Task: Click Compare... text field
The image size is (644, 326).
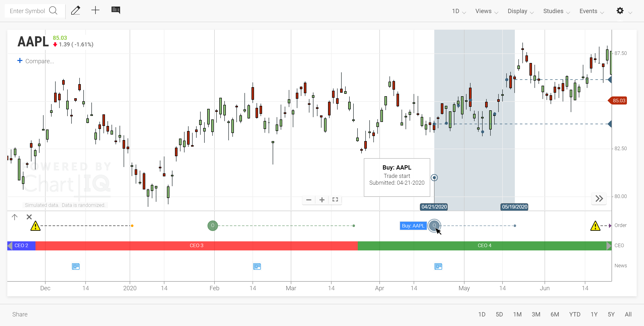Action: pos(40,61)
